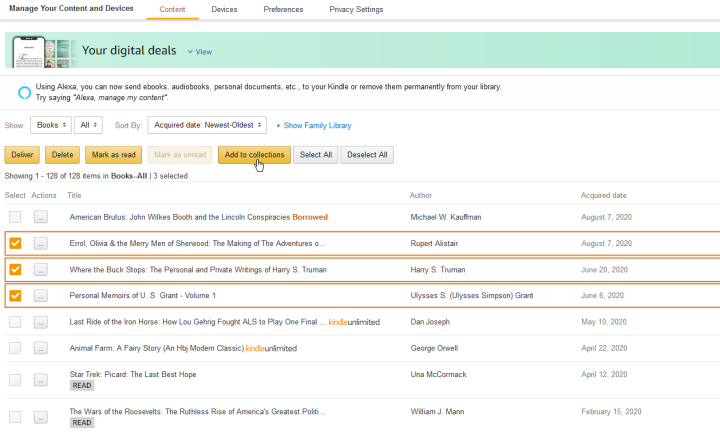
Task: Open actions menu for Errol, Olivia & the Merry Men
Action: click(40, 243)
